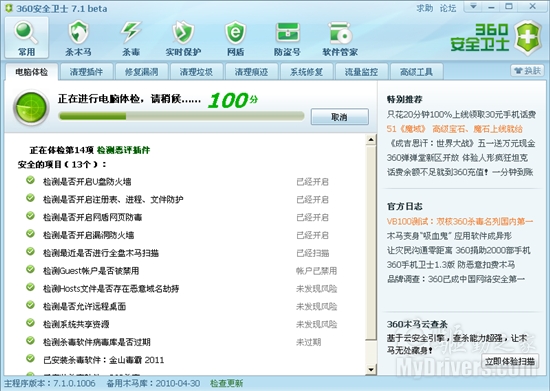
Task: Open the 《成吉思汗：世界大战》 promotion link
Action: click(x=462, y=143)
